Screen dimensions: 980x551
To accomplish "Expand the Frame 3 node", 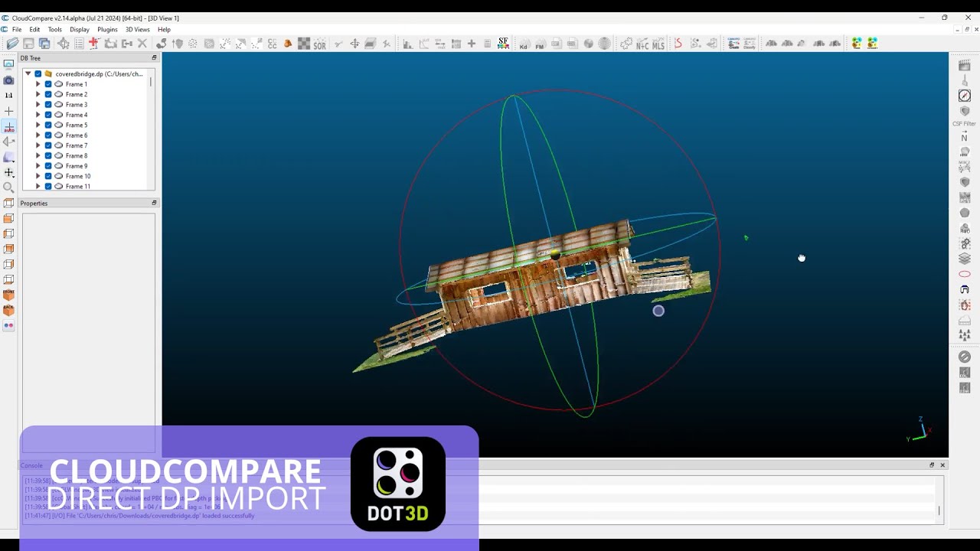I will (x=38, y=105).
